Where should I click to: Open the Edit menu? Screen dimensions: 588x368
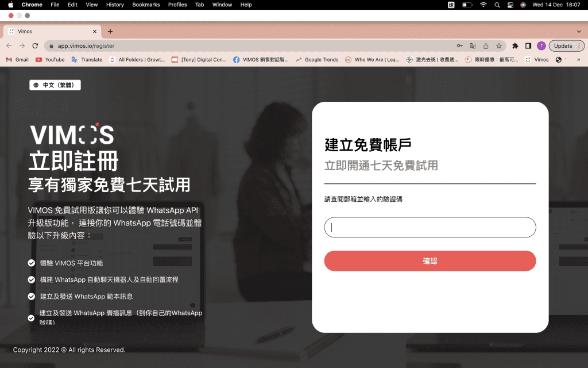[72, 5]
